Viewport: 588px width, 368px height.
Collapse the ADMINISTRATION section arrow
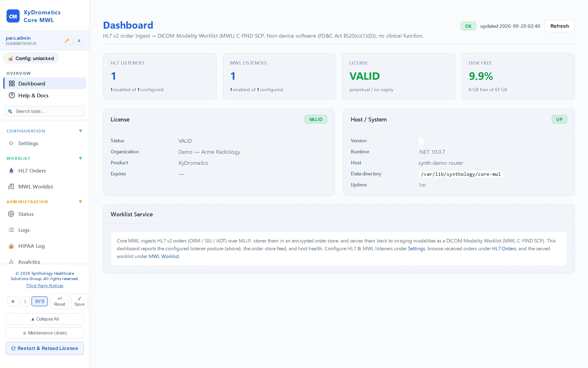pyautogui.click(x=81, y=202)
